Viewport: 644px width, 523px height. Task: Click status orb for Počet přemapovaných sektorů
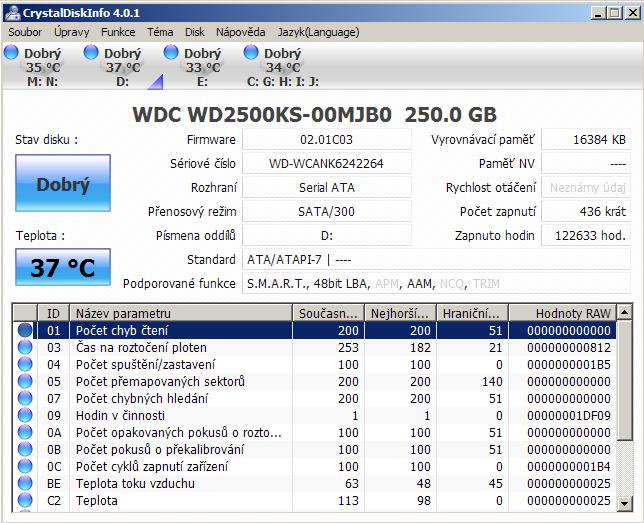[25, 381]
